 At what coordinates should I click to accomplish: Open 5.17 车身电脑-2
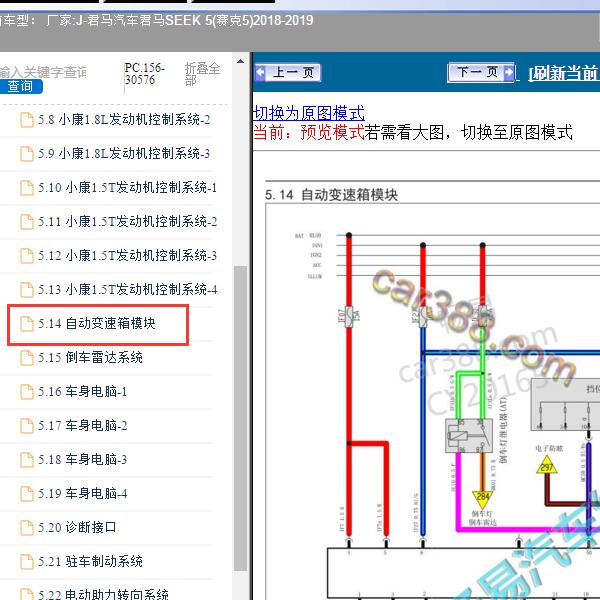point(82,426)
